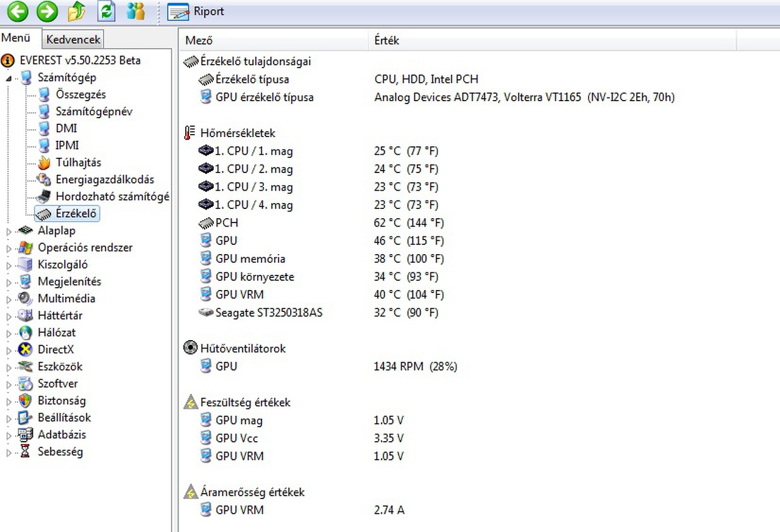Click the Mező column header
Viewport: 780px width, 532px height.
tap(273, 41)
